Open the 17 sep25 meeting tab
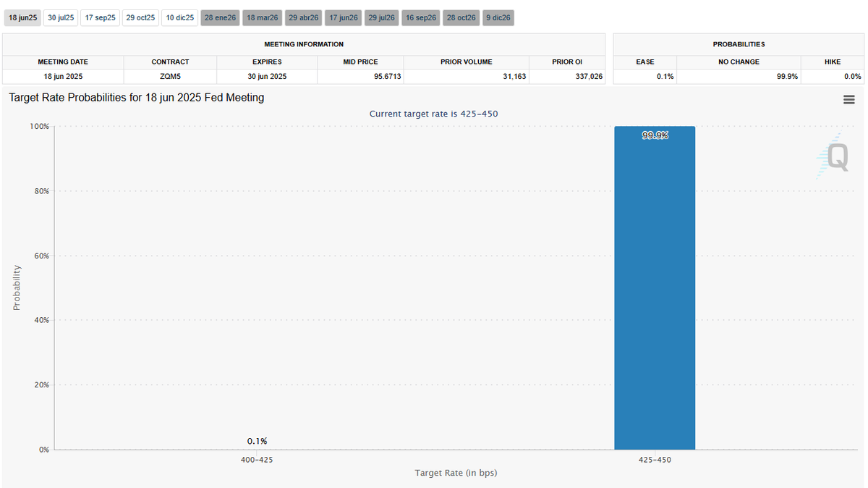This screenshot has height=488, width=868. click(x=100, y=17)
